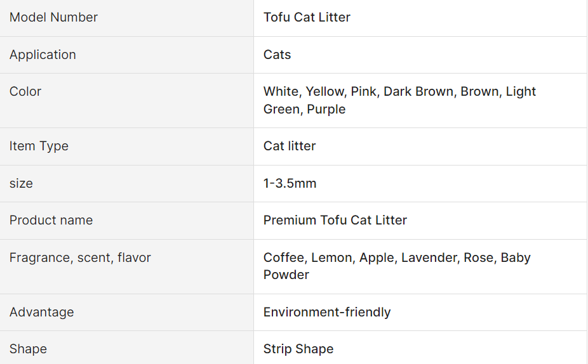
Task: Click the Shape attribute label
Action: (28, 349)
